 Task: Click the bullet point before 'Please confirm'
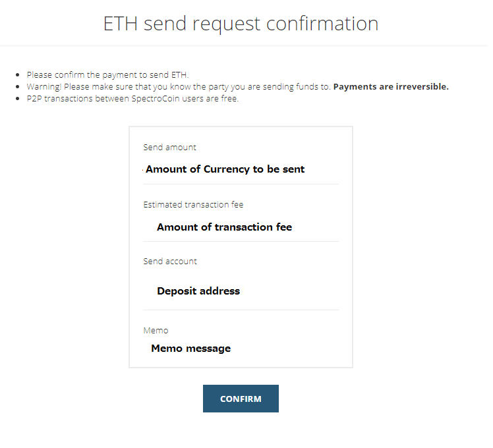click(19, 75)
